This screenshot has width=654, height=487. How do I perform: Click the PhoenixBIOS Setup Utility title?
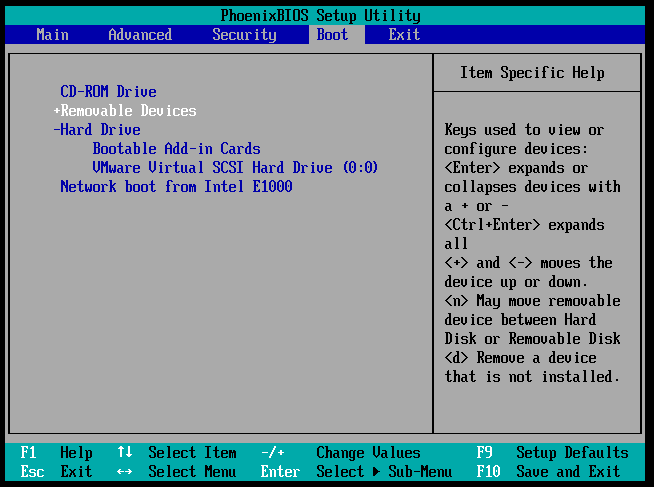(x=320, y=16)
